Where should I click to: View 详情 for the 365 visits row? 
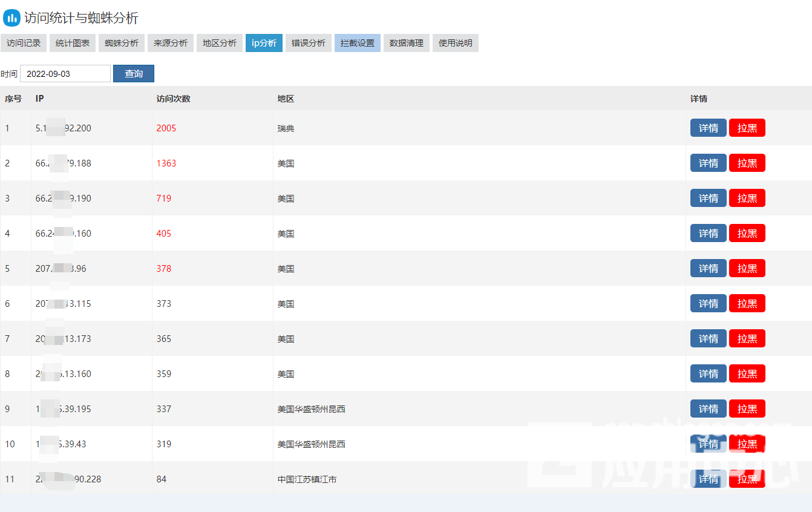click(709, 338)
